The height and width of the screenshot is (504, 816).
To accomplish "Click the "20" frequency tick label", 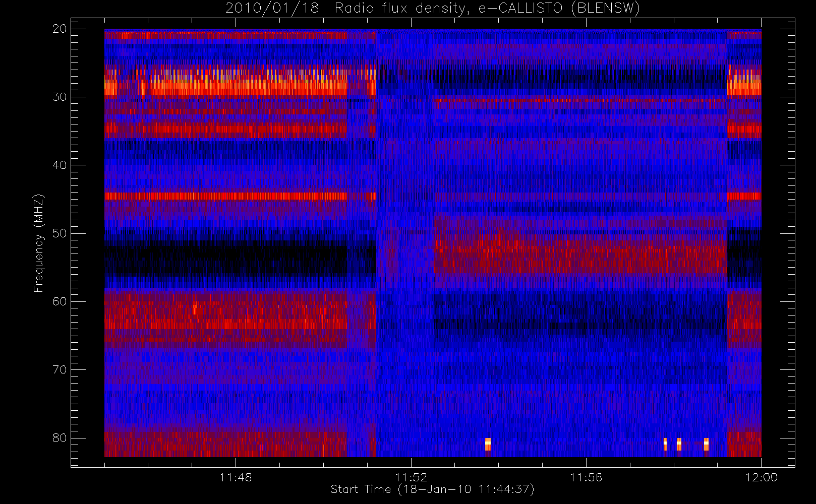I will [x=60, y=29].
